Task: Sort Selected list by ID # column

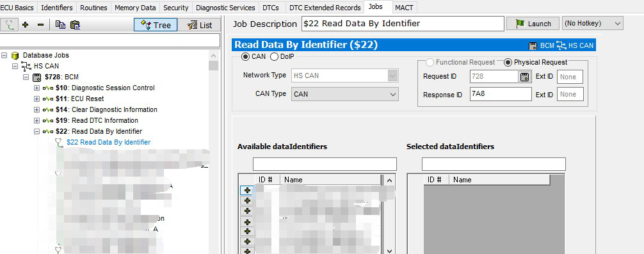Action: click(436, 180)
